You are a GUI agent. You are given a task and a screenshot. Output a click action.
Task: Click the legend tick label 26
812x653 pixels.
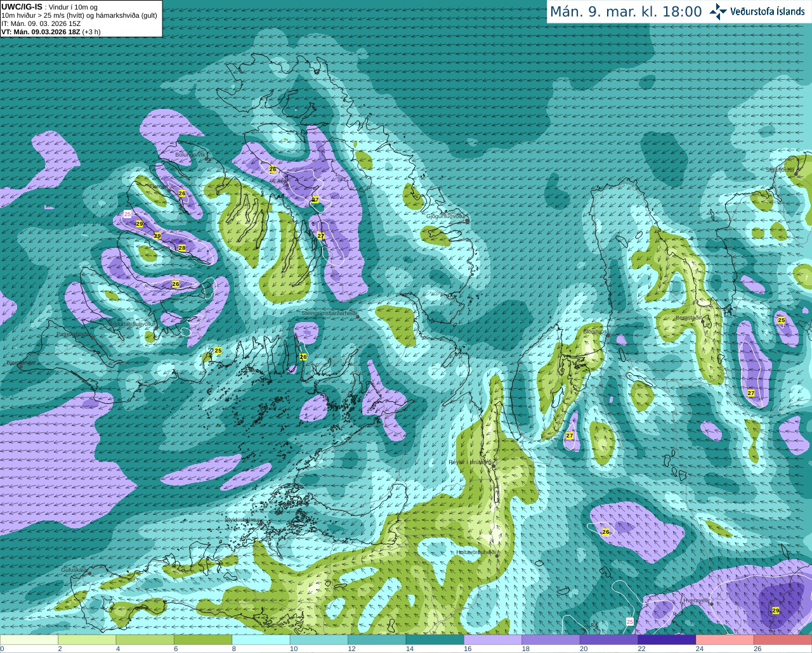757,649
